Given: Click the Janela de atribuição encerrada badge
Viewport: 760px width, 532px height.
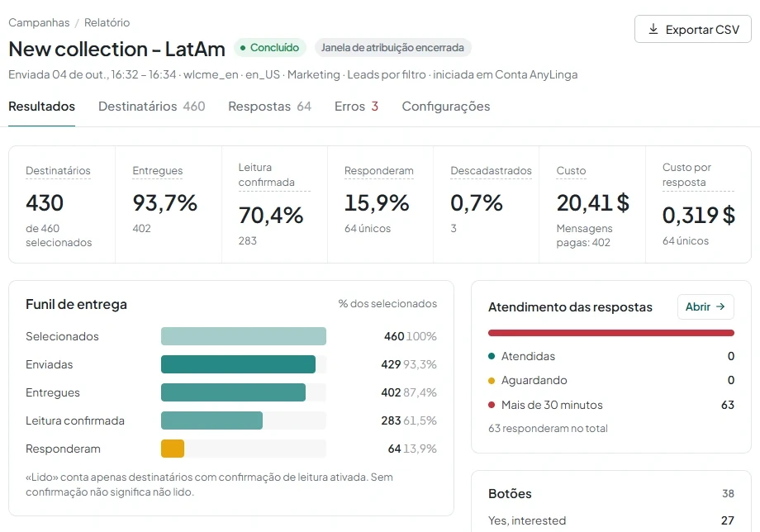Looking at the screenshot, I should pyautogui.click(x=392, y=47).
